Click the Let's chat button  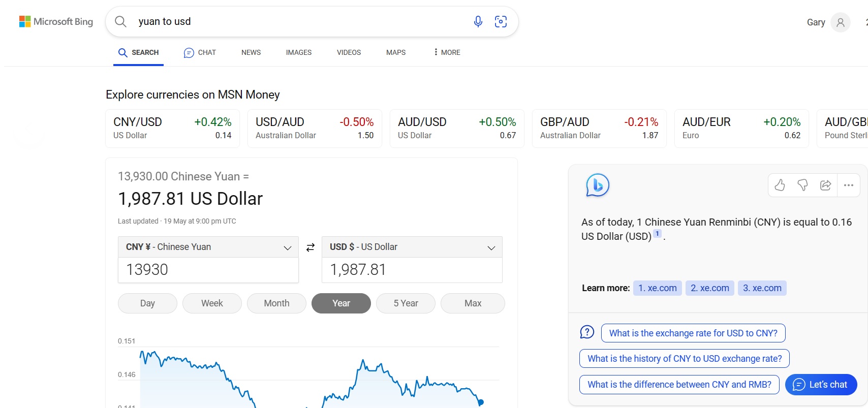coord(821,385)
